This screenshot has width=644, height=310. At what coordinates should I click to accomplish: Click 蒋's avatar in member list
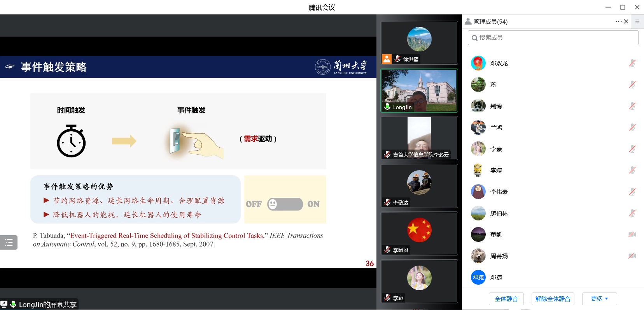478,85
